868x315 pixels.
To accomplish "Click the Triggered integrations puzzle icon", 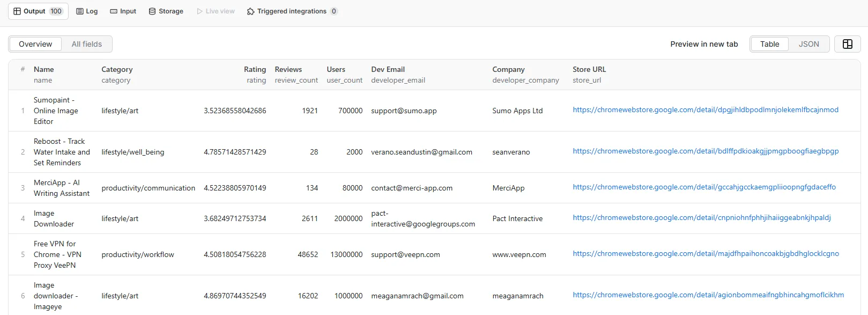I will tap(250, 11).
